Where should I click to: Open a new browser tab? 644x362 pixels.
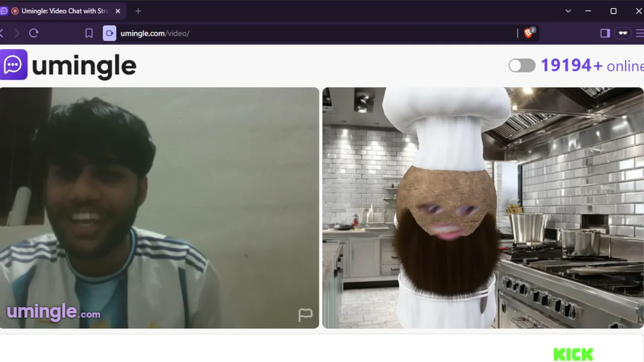point(138,11)
